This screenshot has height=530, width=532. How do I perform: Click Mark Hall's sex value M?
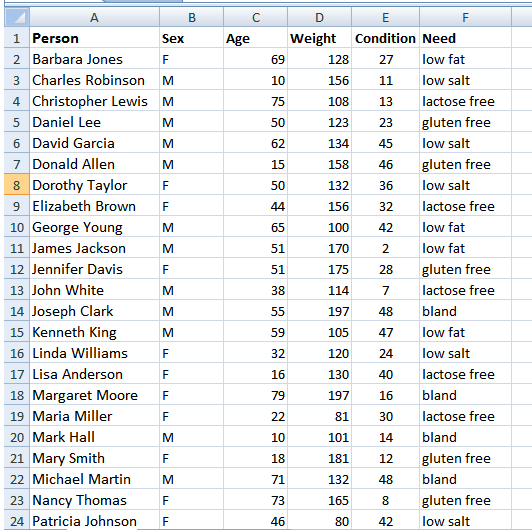pyautogui.click(x=191, y=437)
